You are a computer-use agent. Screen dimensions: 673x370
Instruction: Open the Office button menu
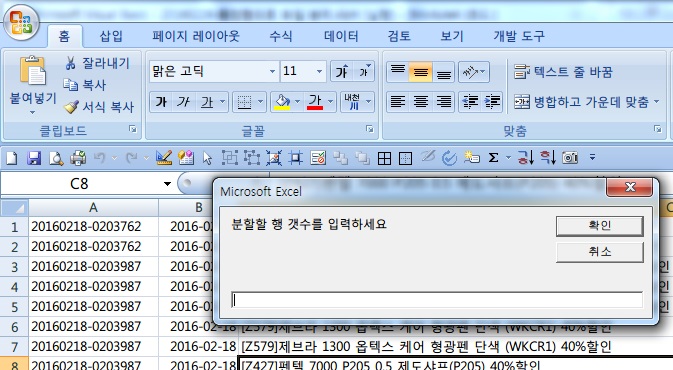click(21, 22)
